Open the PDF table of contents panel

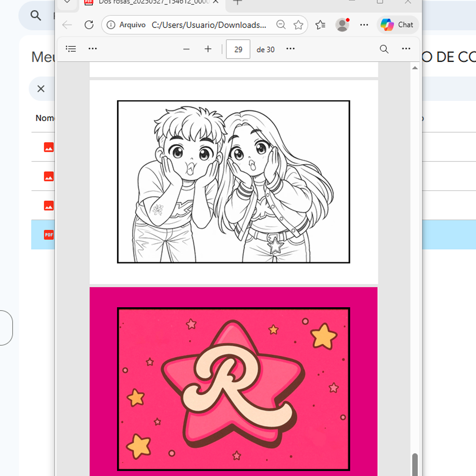tap(70, 49)
